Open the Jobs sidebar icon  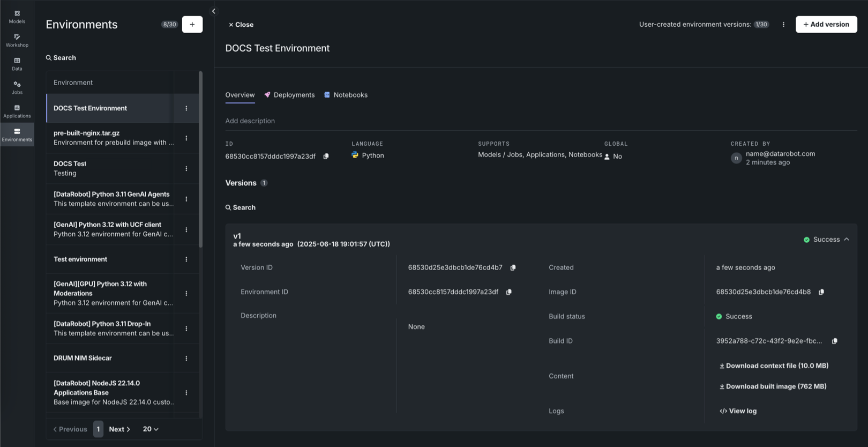coord(17,87)
